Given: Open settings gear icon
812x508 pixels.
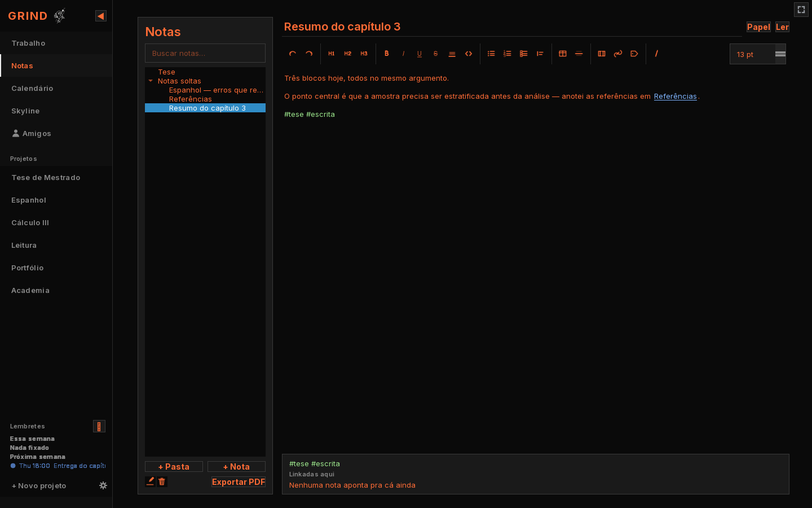Looking at the screenshot, I should 103,485.
